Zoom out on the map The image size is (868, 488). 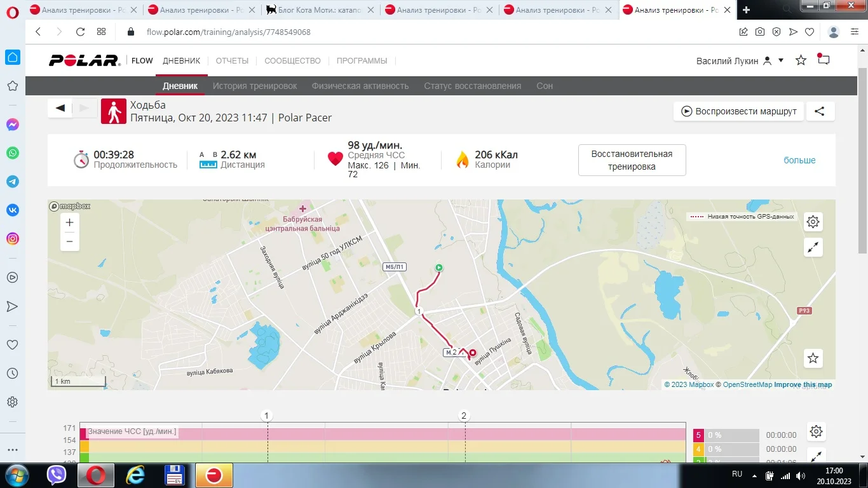point(70,241)
